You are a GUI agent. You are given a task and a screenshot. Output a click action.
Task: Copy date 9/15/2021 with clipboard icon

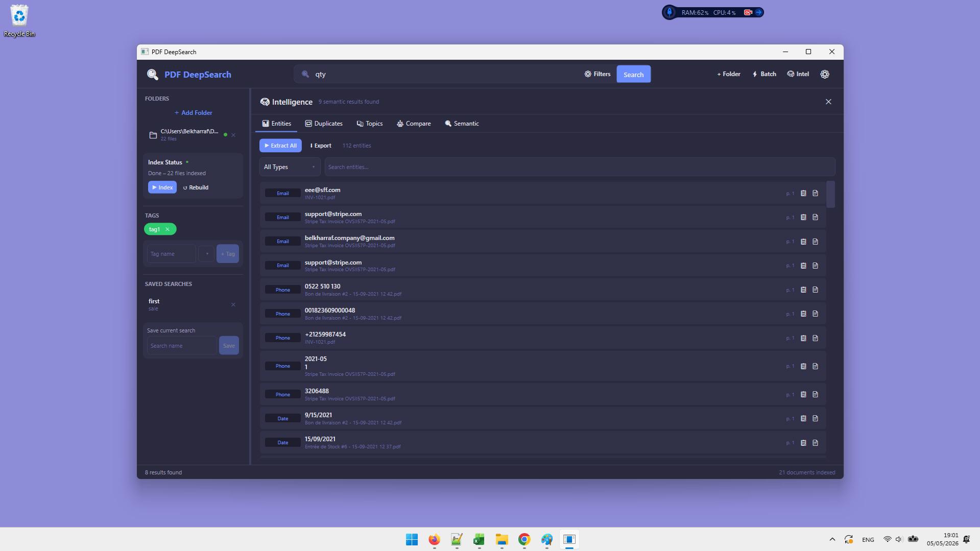click(803, 419)
